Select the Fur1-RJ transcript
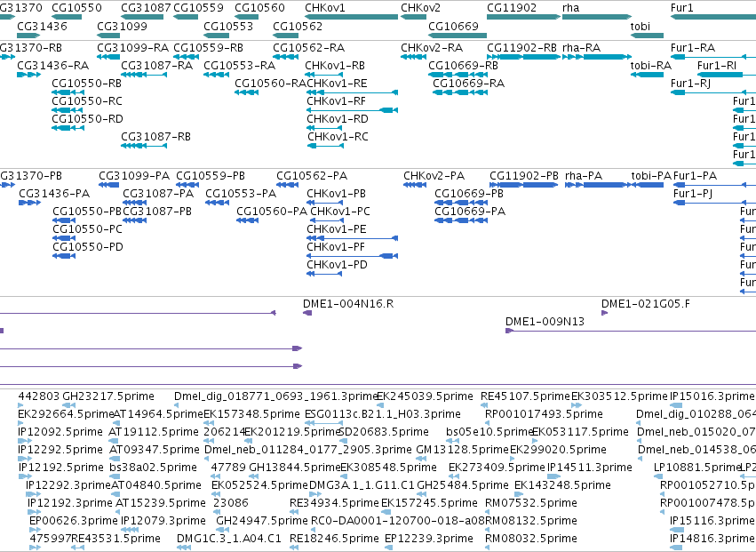756x552 pixels. tap(713, 92)
